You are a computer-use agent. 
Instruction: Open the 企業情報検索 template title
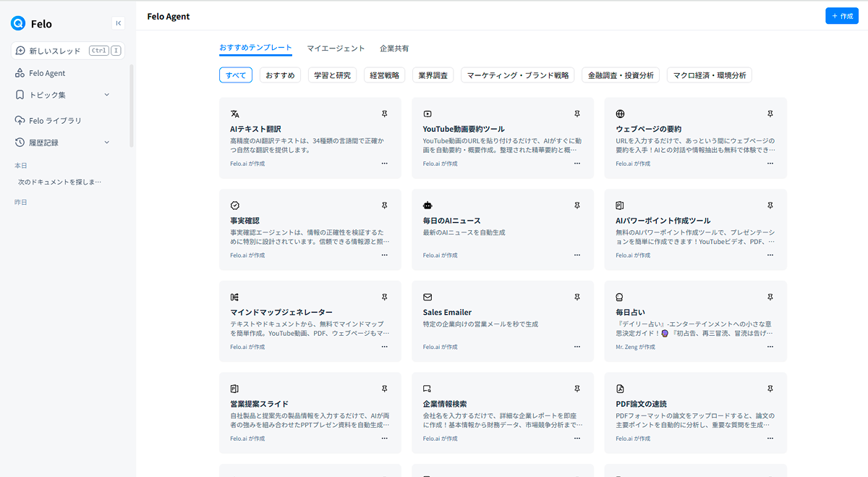445,404
